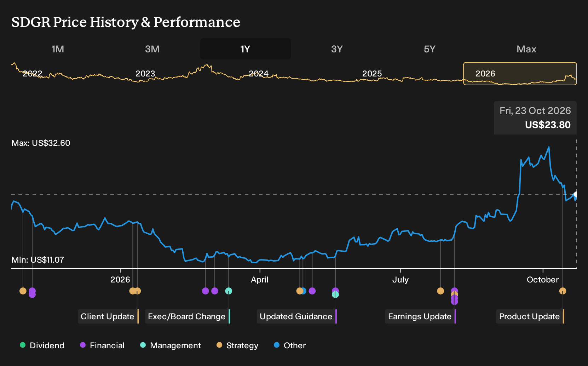Toggle the Other legend filter
Viewport: 588px width, 366px height.
[289, 345]
